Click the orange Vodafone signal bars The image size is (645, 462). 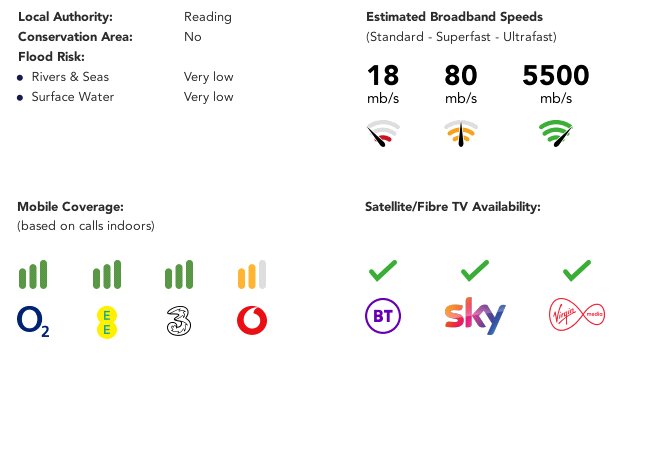[x=252, y=274]
